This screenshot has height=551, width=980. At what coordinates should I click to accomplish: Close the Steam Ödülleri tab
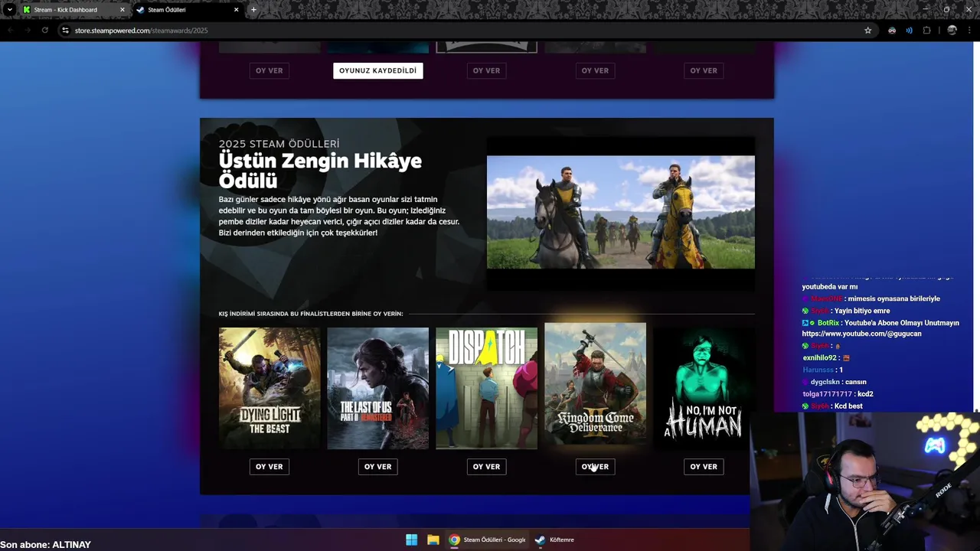pos(236,10)
